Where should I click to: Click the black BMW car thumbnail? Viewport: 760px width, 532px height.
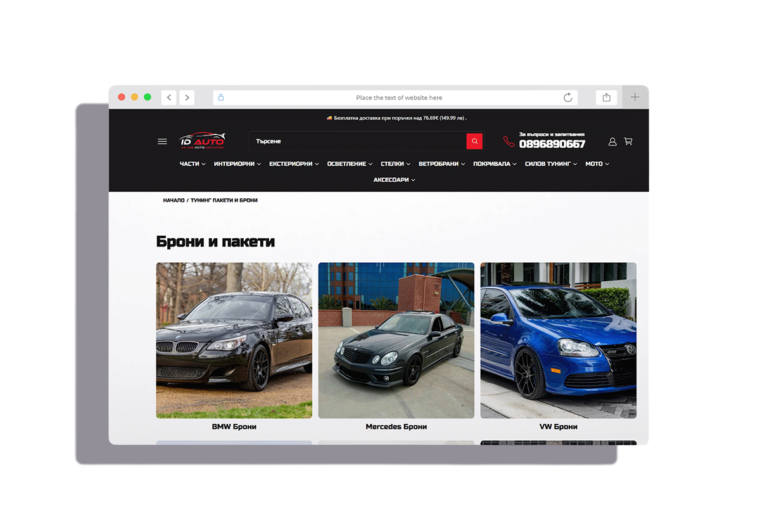click(x=234, y=341)
